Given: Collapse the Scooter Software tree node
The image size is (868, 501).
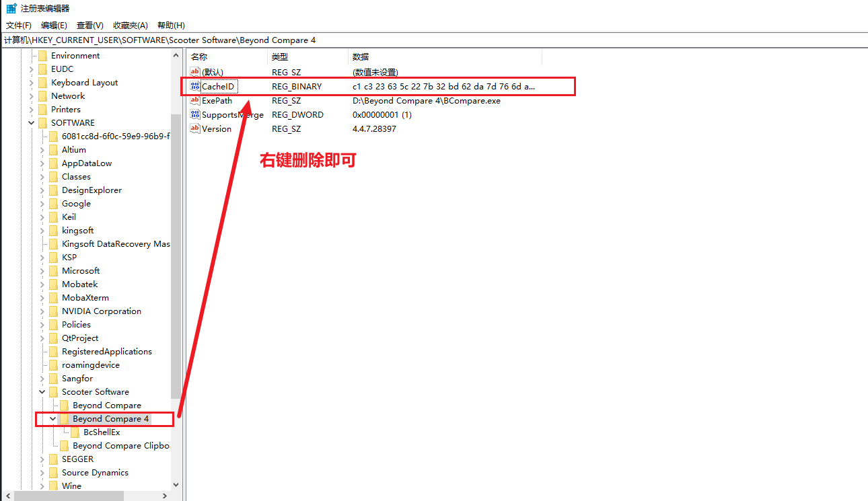Looking at the screenshot, I should tap(42, 392).
